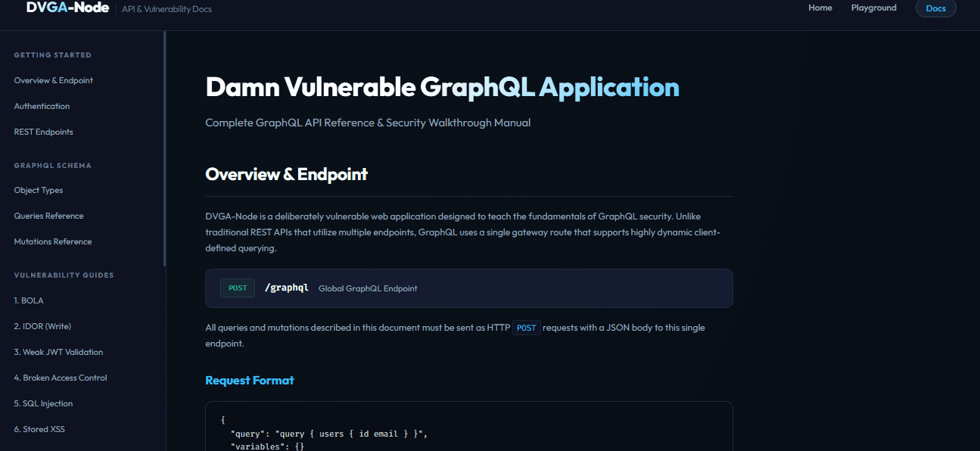This screenshot has width=980, height=451.
Task: Click the Complete GraphQL API Reference subtitle
Action: point(368,123)
